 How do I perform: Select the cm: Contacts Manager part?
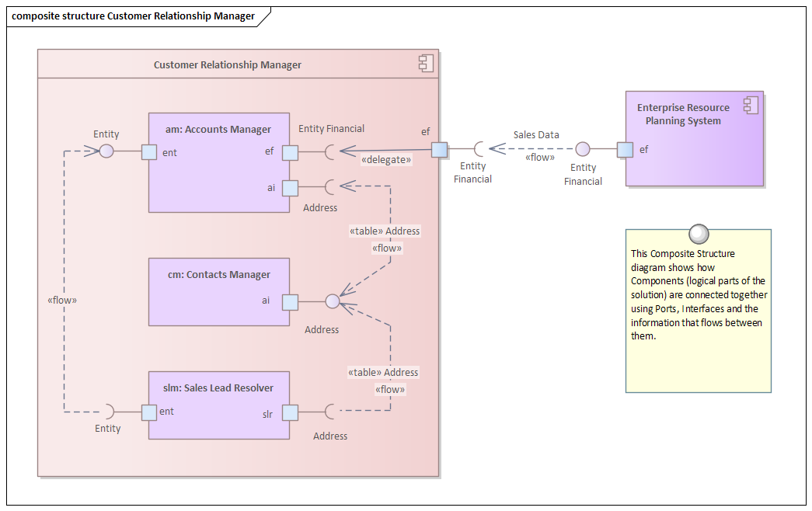click(219, 292)
